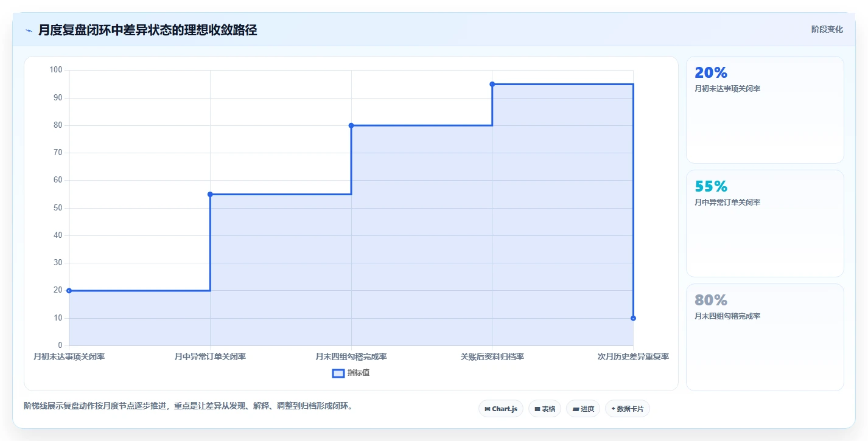
Task: Click x-axis label 关账后资料归档率
Action: point(492,356)
